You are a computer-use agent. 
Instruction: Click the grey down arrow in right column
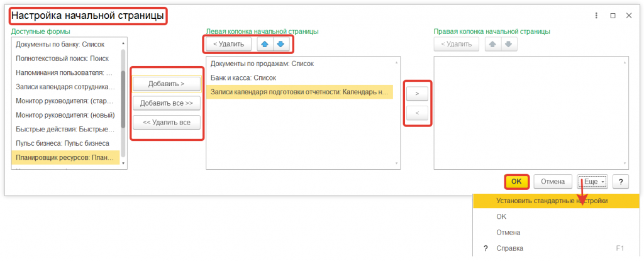508,44
